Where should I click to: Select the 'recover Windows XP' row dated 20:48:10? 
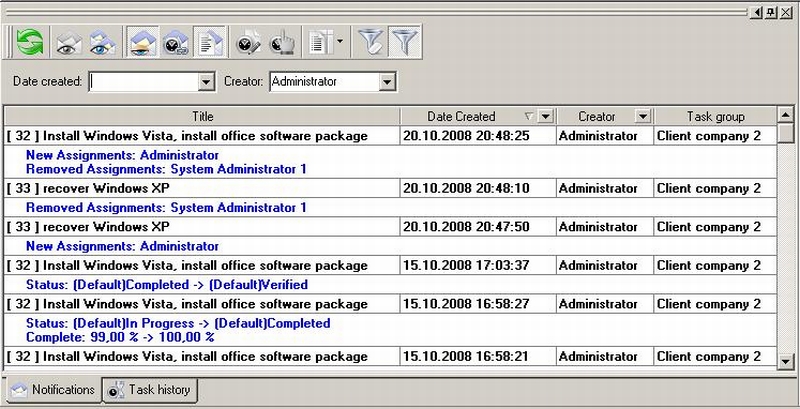click(390, 188)
